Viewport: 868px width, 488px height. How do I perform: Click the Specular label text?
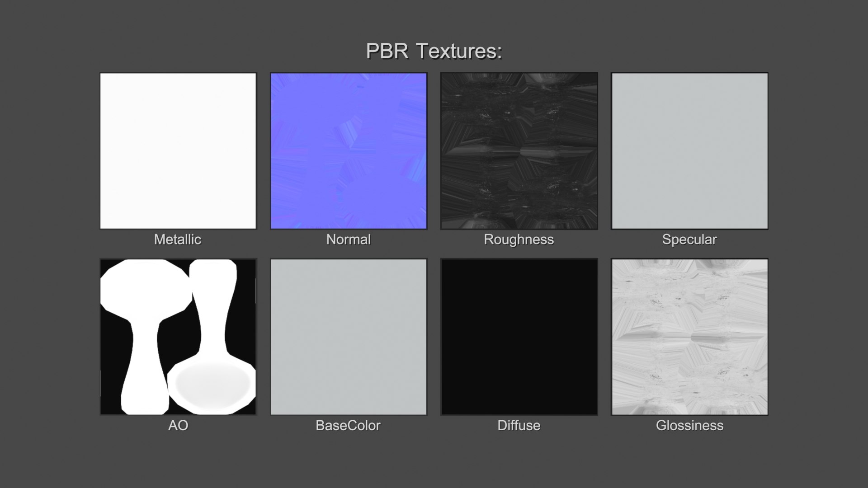pos(689,239)
